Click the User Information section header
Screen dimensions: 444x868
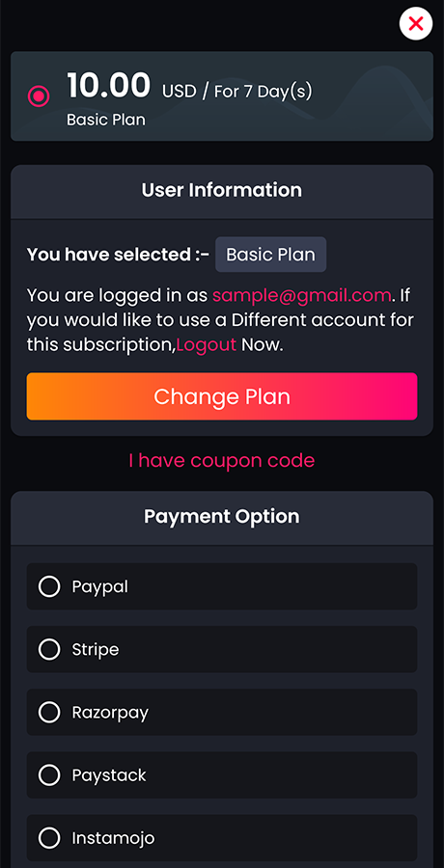(222, 190)
